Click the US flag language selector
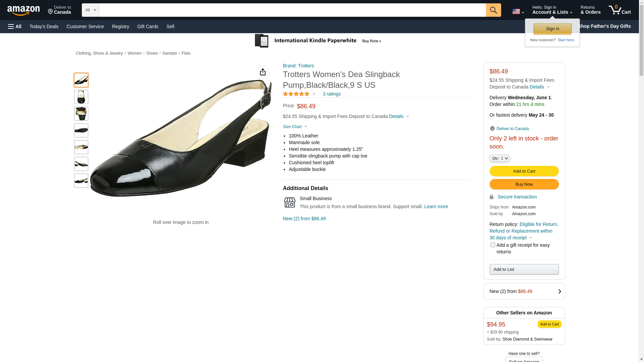Image resolution: width=644 pixels, height=362 pixels. tap(518, 11)
